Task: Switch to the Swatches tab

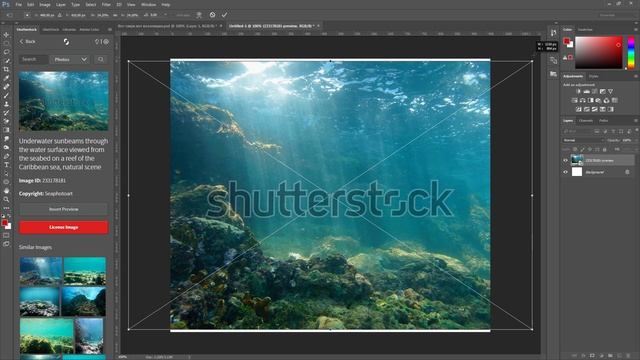Action: (x=585, y=30)
